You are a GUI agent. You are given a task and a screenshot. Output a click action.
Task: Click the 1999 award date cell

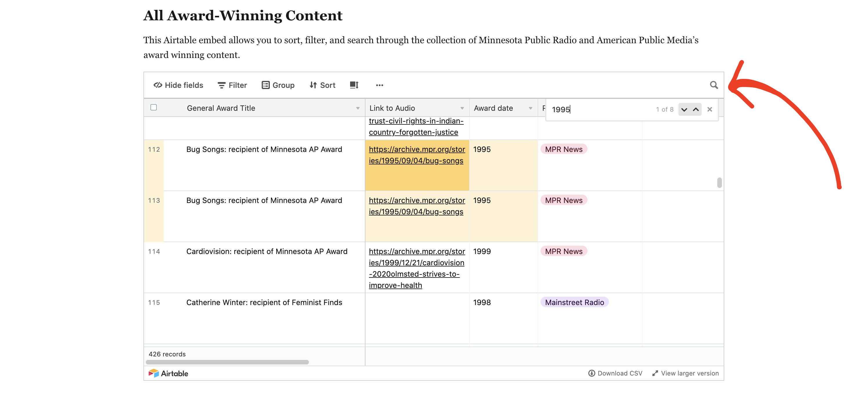point(503,267)
